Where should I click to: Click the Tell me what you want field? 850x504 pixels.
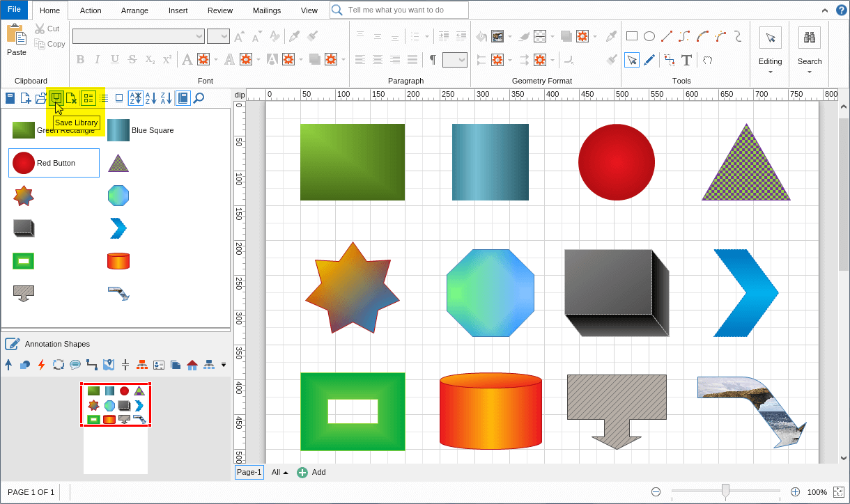pyautogui.click(x=399, y=10)
